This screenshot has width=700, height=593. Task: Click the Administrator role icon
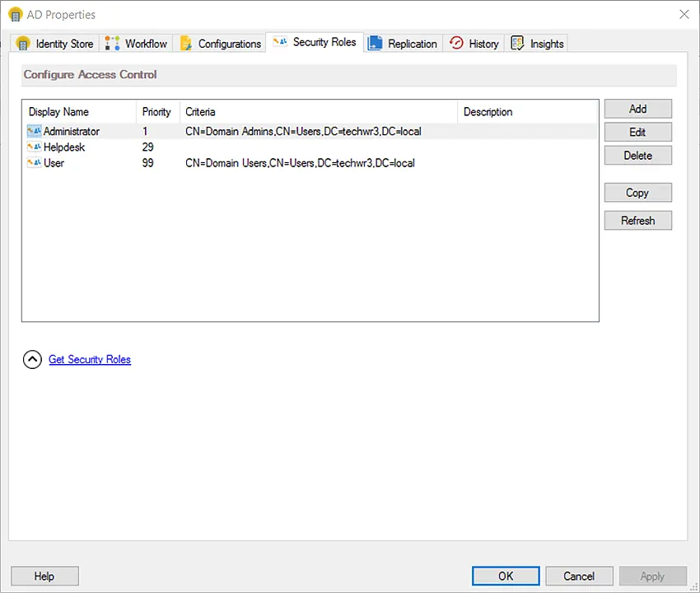[34, 131]
